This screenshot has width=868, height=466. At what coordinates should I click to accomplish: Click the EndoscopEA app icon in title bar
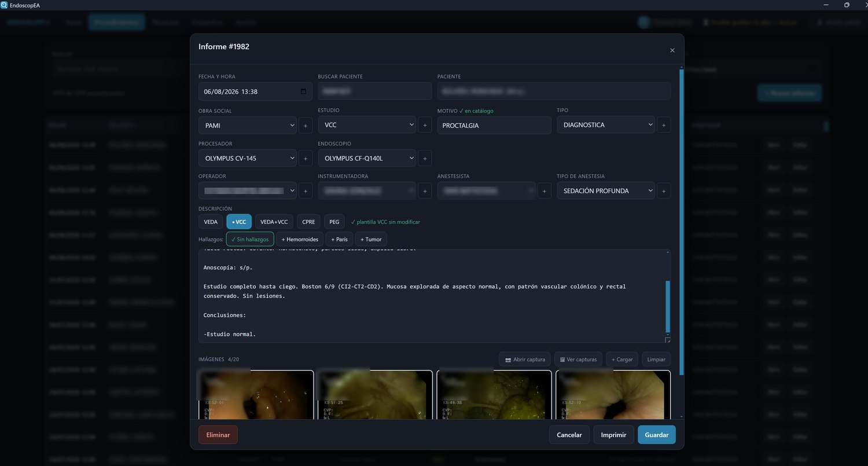[5, 5]
